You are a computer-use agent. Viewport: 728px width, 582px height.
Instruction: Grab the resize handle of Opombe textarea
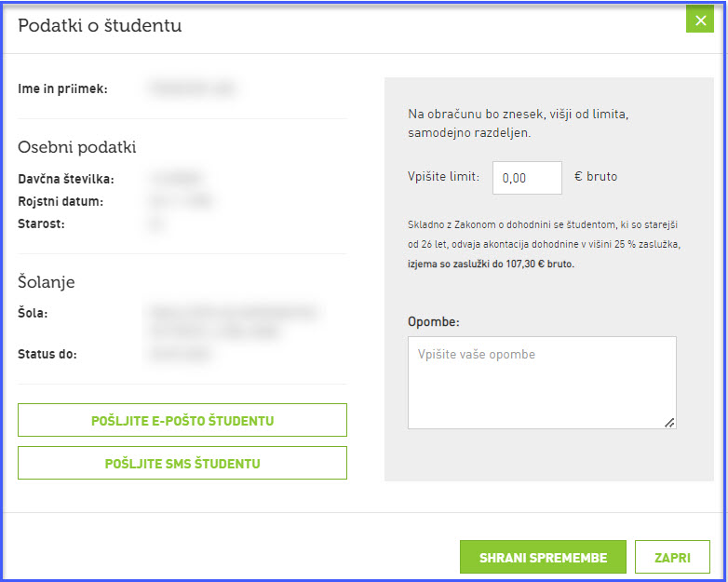pyautogui.click(x=669, y=423)
